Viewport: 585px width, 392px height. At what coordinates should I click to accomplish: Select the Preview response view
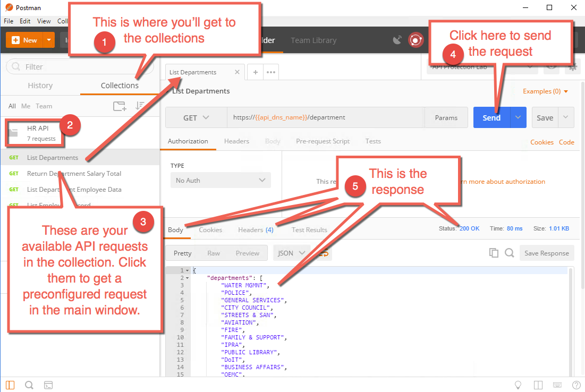point(248,253)
